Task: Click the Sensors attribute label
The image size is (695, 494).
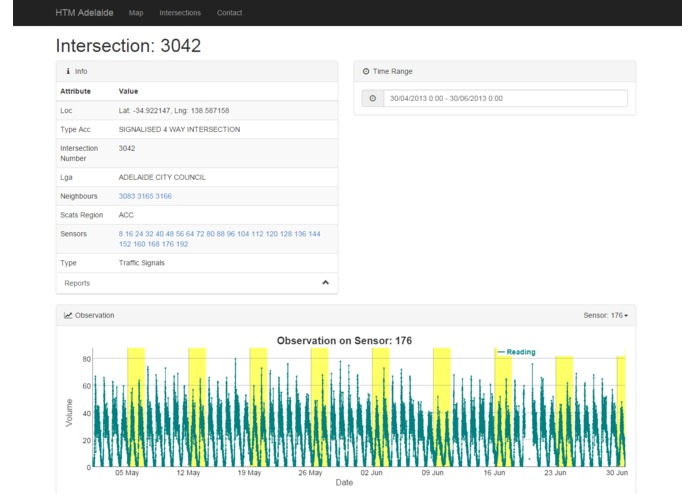Action: [x=74, y=234]
